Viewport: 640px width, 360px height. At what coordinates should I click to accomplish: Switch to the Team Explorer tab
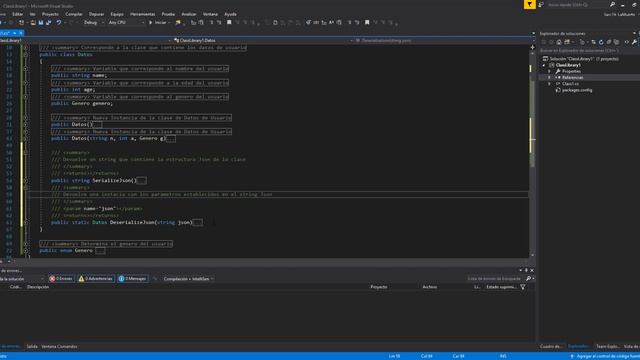point(607,347)
